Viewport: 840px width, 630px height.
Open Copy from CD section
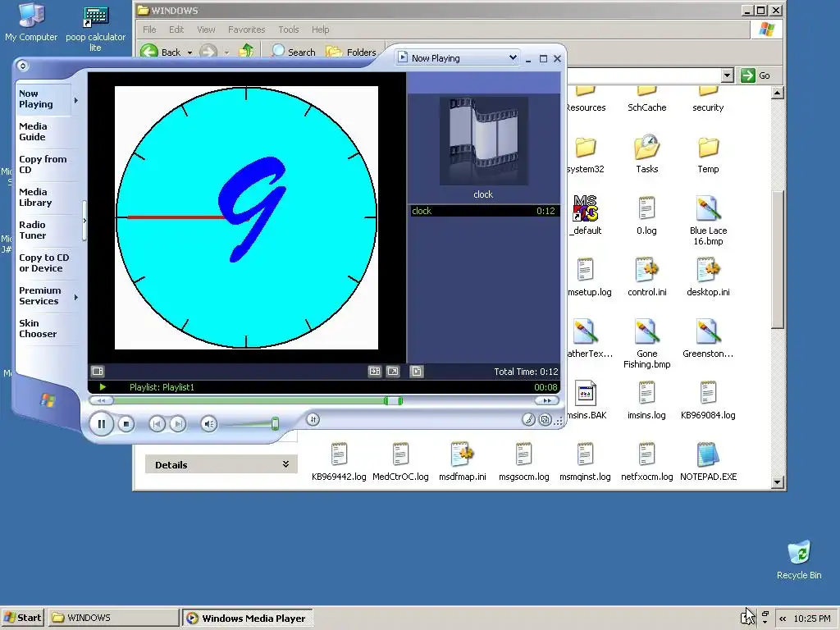[43, 164]
